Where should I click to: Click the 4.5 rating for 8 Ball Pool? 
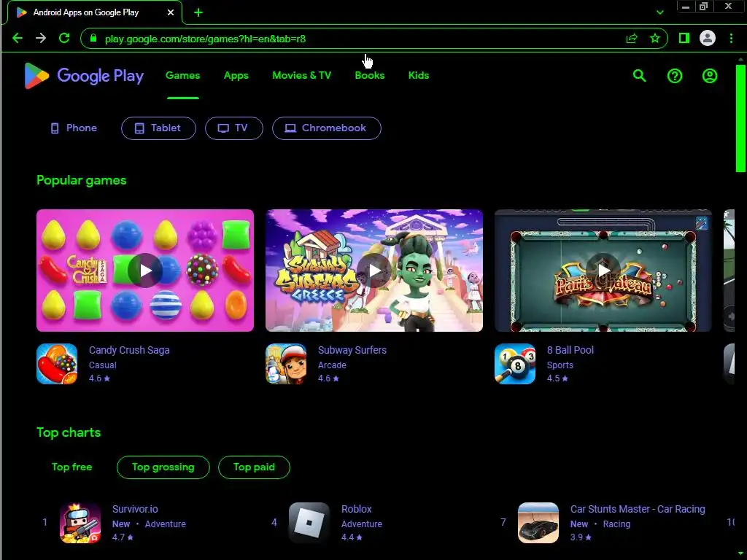click(x=557, y=378)
